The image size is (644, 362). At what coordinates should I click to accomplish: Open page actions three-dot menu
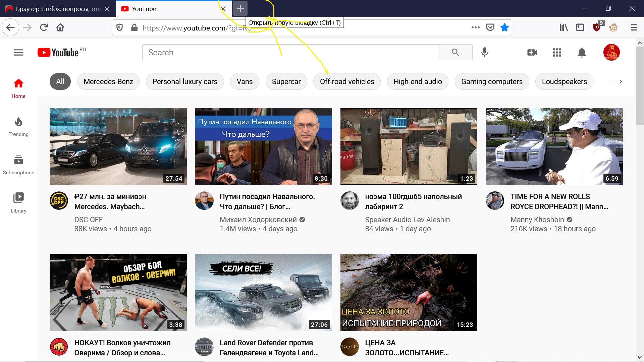(475, 27)
